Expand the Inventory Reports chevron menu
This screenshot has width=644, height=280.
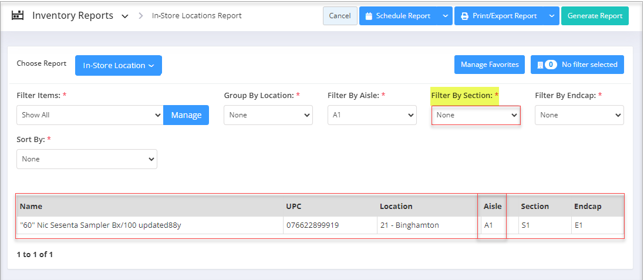(125, 16)
